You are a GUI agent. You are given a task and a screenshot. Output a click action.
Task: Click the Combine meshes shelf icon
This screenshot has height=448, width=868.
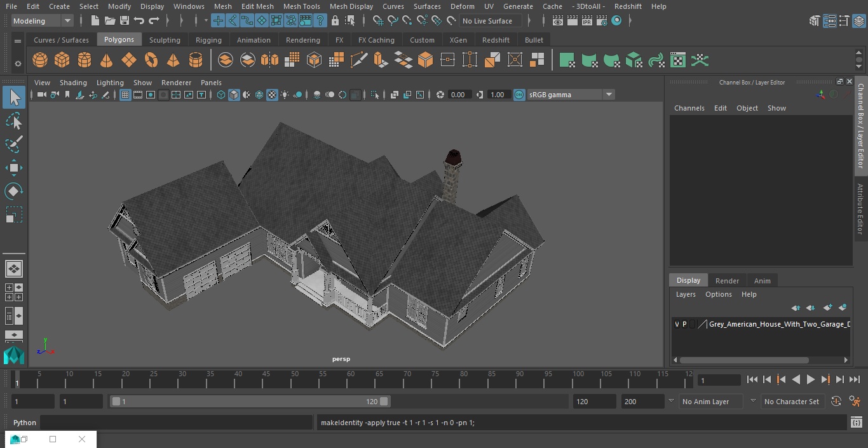click(226, 60)
